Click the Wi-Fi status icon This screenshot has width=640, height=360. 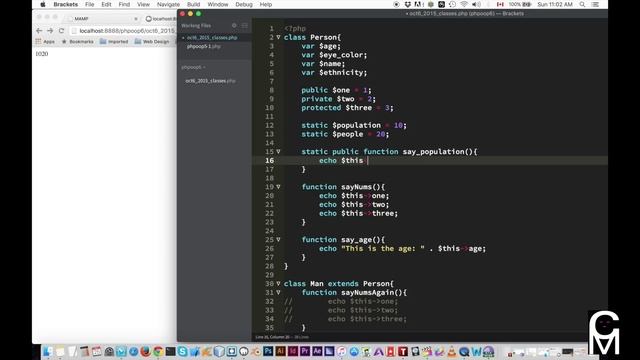(464, 4)
